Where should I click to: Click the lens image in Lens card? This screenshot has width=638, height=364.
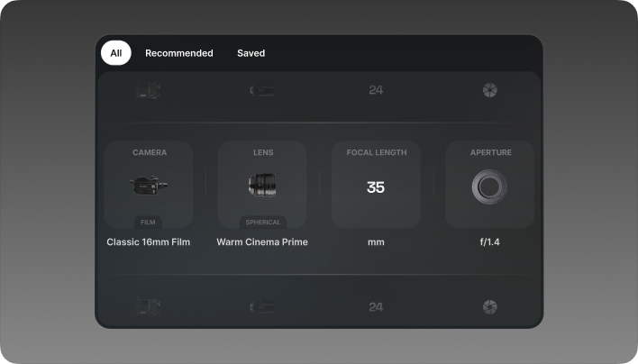coord(262,186)
